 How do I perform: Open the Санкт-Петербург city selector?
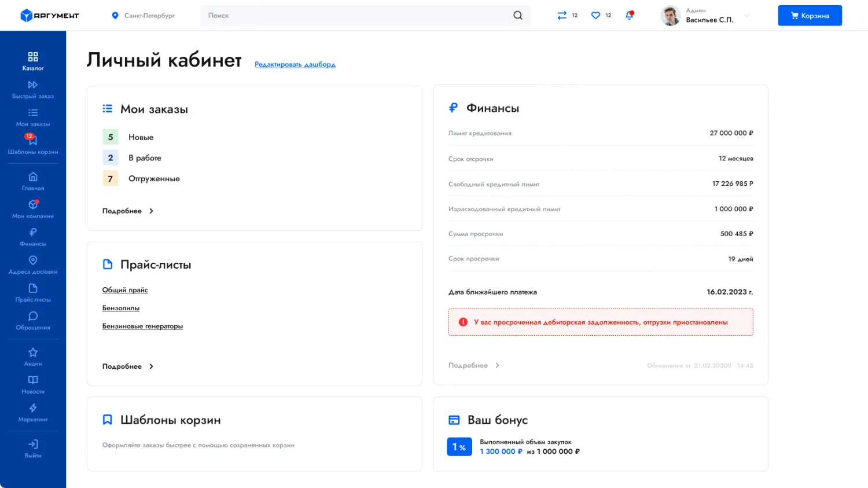(x=143, y=16)
